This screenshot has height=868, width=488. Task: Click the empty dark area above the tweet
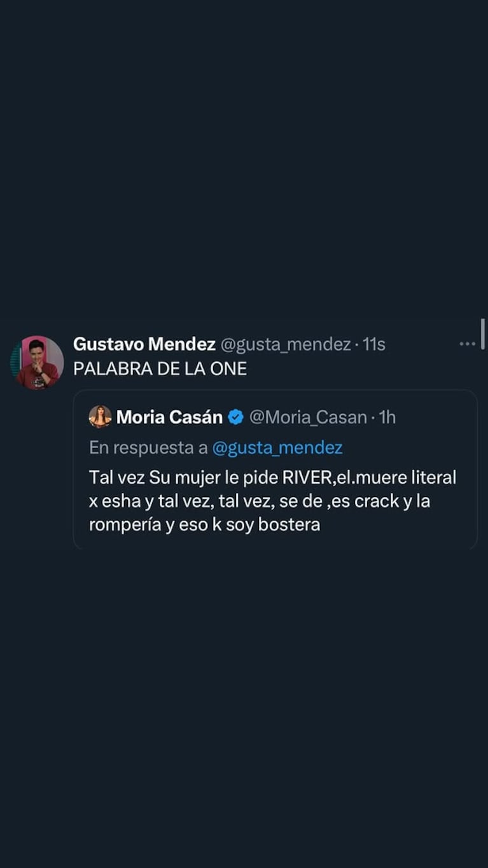tap(244, 159)
